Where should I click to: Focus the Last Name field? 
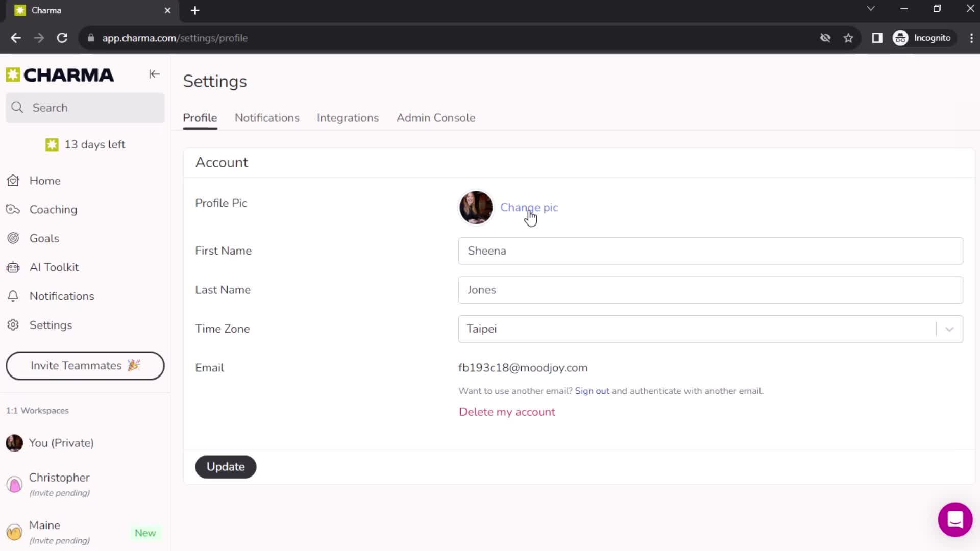(x=710, y=290)
